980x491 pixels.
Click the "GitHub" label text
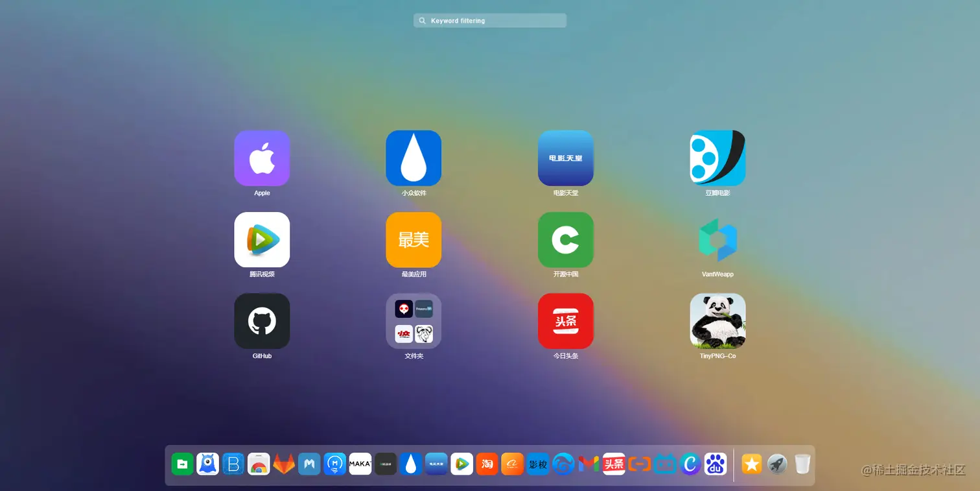(x=262, y=356)
